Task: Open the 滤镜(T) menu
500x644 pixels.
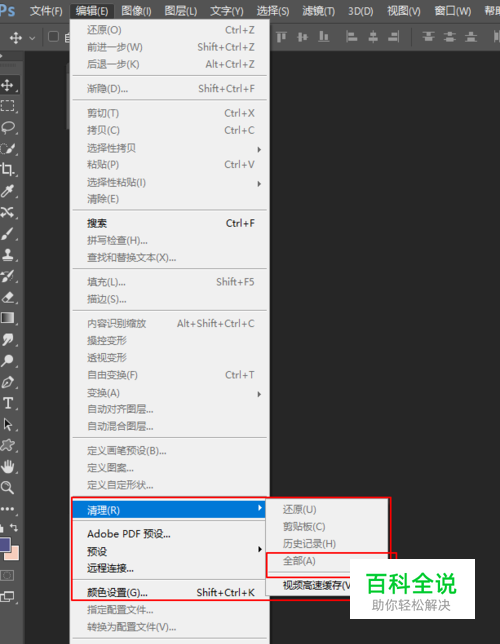Action: click(318, 11)
